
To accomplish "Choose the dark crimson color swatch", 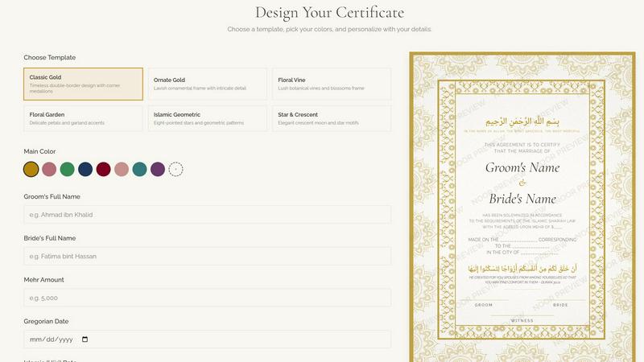I will 104,169.
